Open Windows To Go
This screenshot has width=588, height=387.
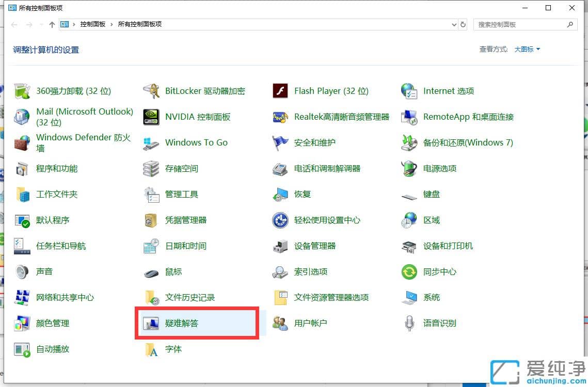[197, 142]
